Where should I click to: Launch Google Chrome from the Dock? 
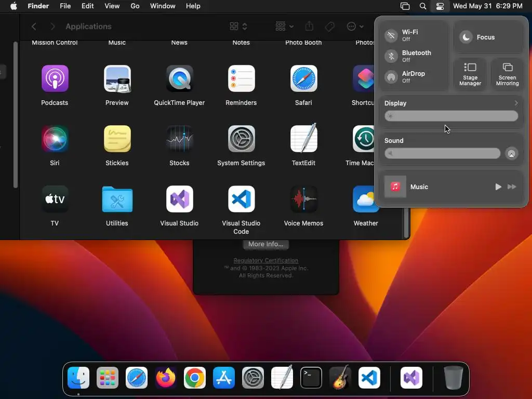click(195, 378)
